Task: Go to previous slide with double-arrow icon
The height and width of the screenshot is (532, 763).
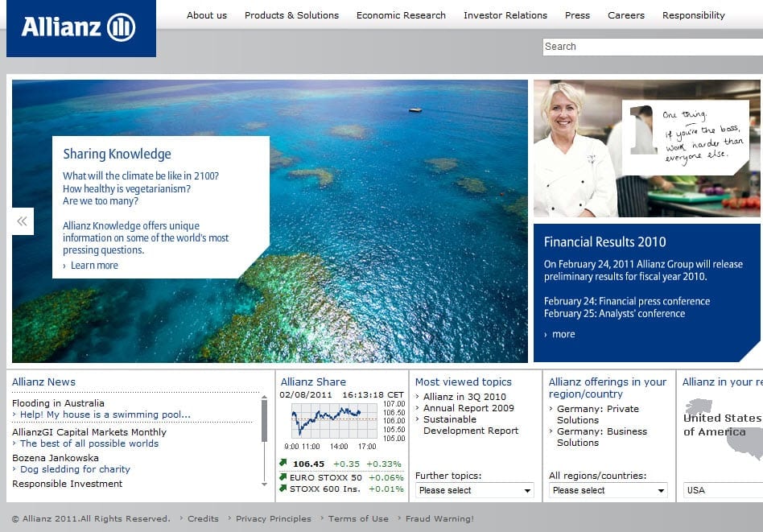Action: [23, 221]
